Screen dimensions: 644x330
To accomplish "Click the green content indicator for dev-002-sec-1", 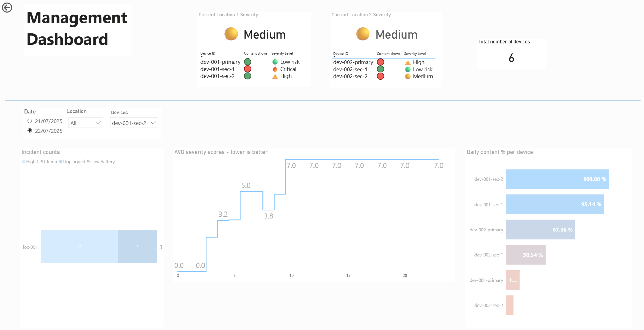I will tap(380, 69).
